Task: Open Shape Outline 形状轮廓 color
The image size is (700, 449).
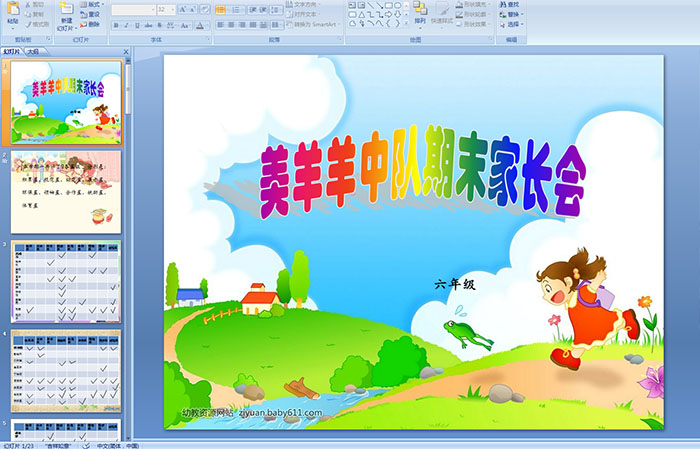Action: (x=472, y=14)
